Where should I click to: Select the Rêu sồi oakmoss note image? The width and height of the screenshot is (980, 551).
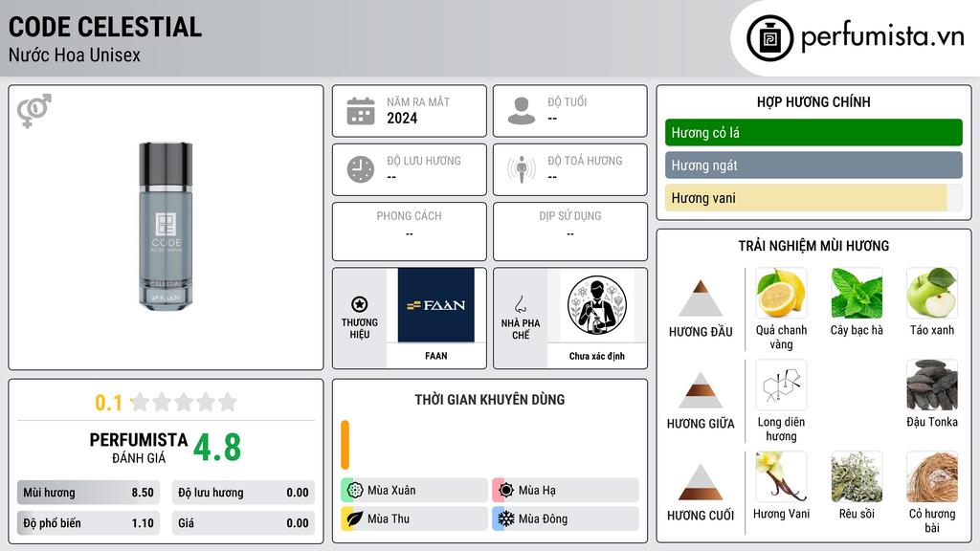pos(857,476)
